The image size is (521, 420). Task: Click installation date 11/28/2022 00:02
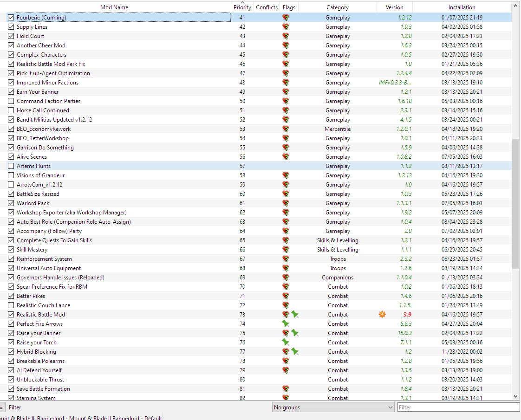click(x=462, y=352)
